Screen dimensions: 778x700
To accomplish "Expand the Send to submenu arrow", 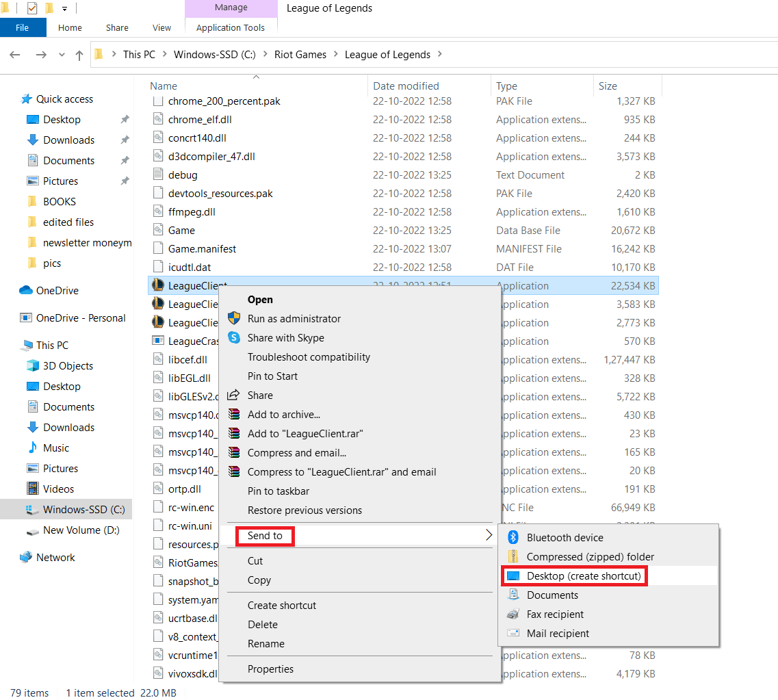I will point(489,535).
